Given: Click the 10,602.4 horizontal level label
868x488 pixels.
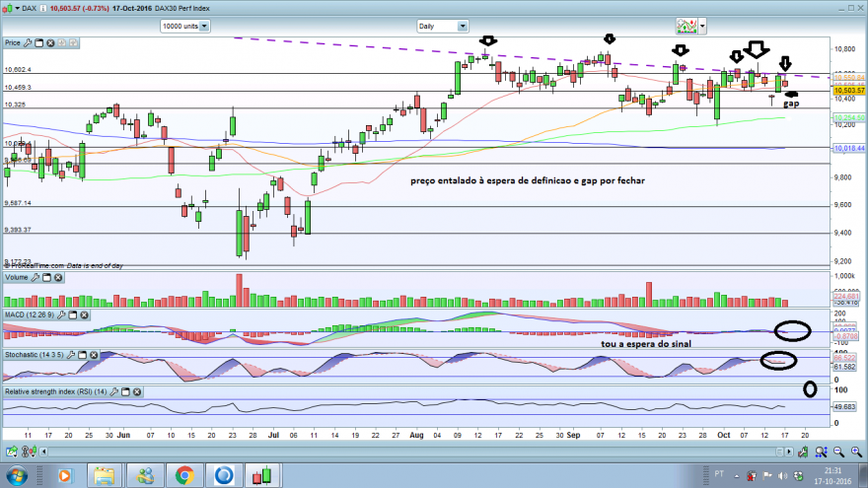Looking at the screenshot, I should click(18, 70).
